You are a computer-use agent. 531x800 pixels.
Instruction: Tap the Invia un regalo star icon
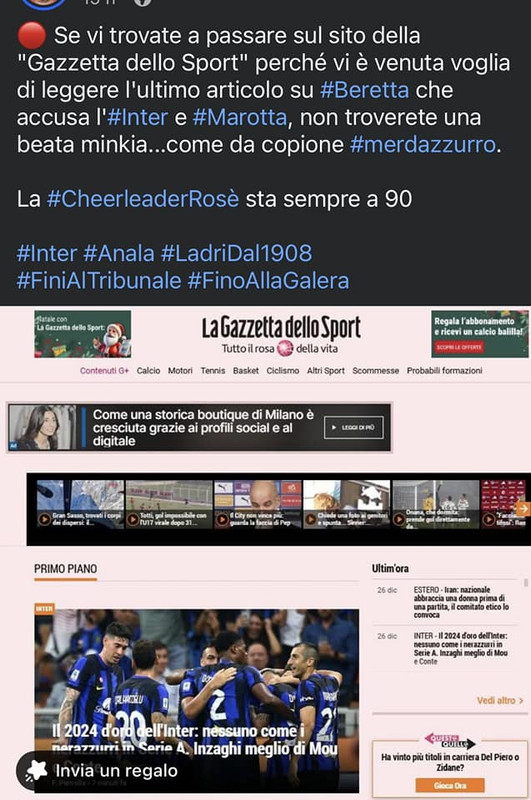coord(36,770)
